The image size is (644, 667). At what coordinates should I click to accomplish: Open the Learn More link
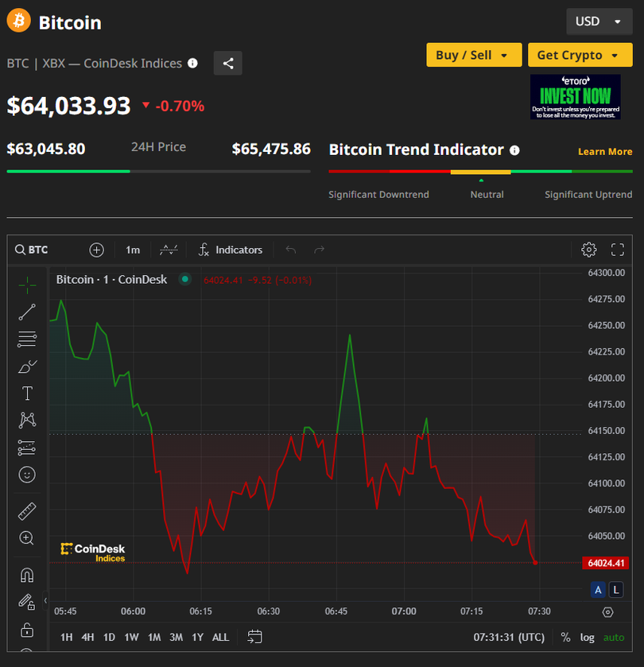pos(605,151)
